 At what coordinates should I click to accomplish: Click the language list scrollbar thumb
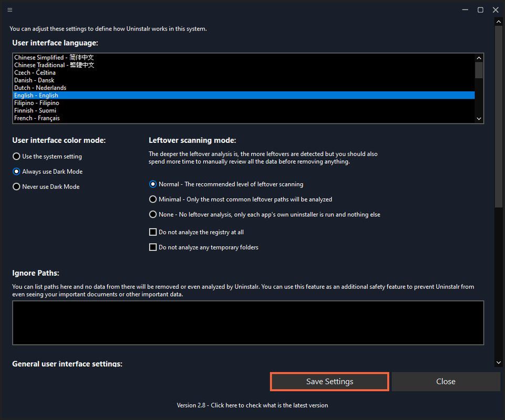point(479,70)
